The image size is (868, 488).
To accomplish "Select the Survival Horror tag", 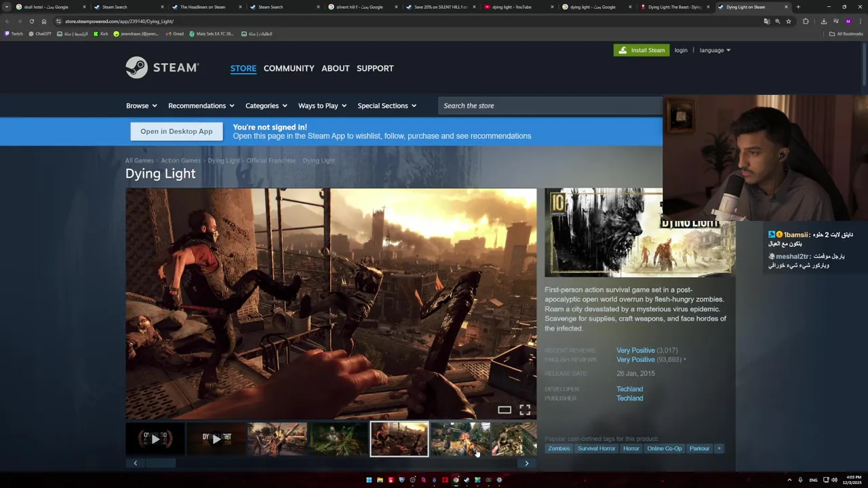I will [596, 449].
